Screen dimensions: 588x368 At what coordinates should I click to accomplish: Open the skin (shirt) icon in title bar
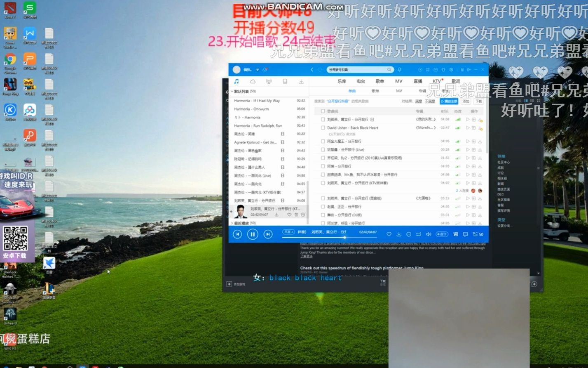click(x=443, y=69)
